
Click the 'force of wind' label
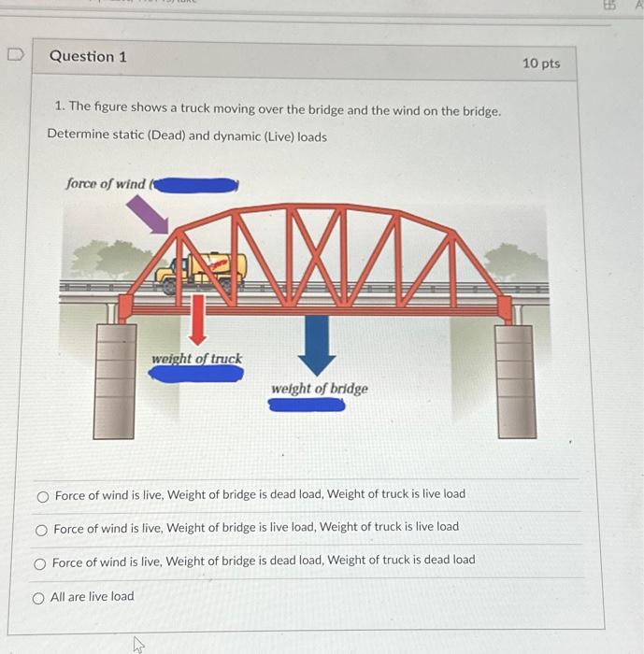[106, 183]
